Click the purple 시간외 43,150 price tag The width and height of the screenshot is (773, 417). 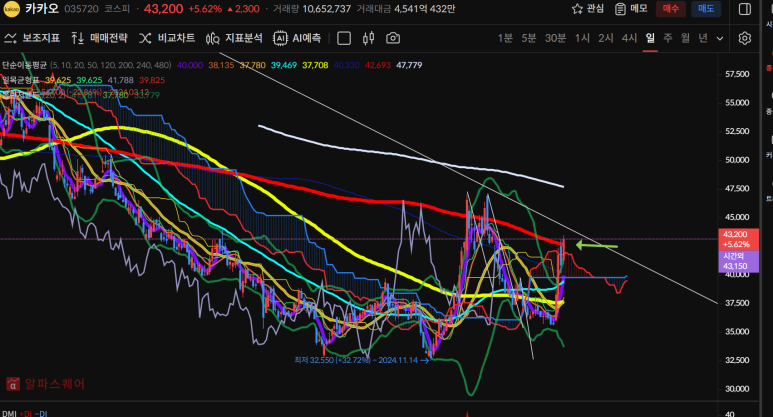738,261
